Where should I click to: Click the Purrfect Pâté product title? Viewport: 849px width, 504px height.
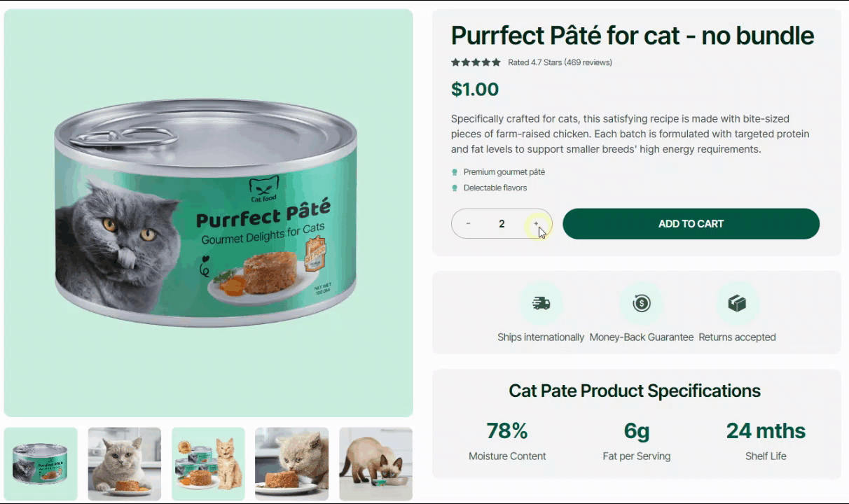[x=632, y=36]
